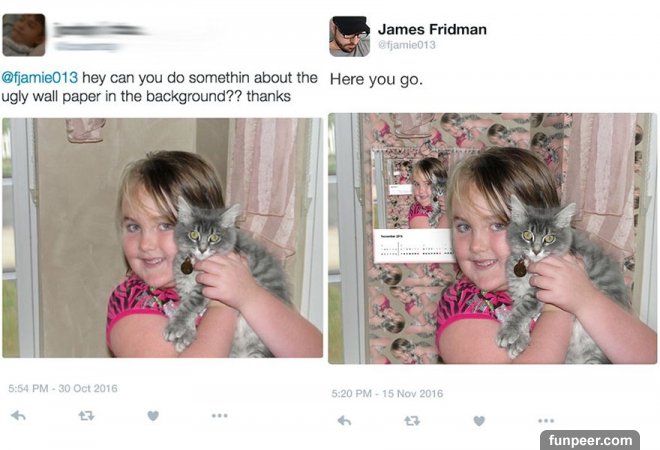The image size is (660, 450).
Task: Reply to James Fridman's tweet
Action: pyautogui.click(x=344, y=421)
